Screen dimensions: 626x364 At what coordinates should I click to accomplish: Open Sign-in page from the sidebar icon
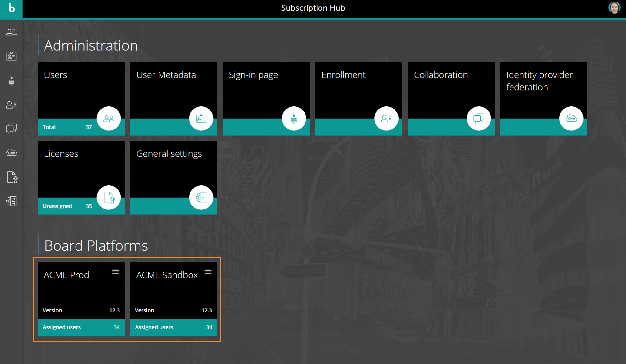[11, 80]
